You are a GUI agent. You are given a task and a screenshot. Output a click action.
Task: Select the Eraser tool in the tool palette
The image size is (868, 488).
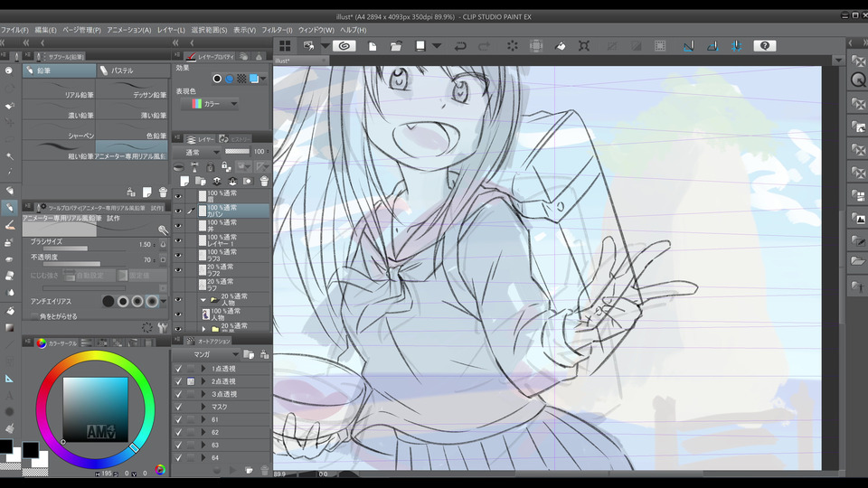point(9,276)
